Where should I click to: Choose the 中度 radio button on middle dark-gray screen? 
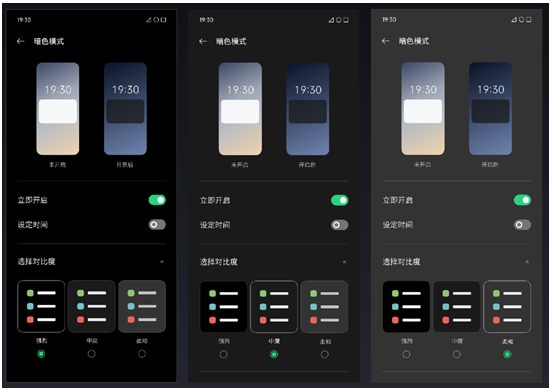pos(274,354)
